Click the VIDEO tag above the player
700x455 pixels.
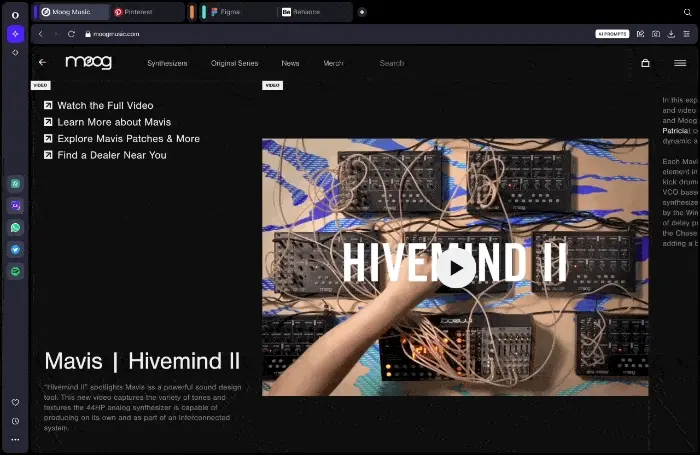click(272, 85)
